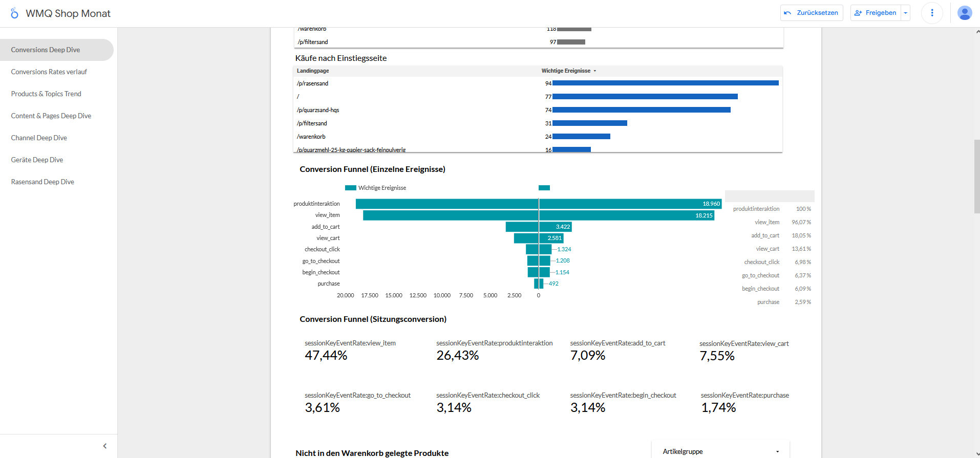
Task: Open the Artikelgruppe filter dropdown
Action: click(x=720, y=451)
